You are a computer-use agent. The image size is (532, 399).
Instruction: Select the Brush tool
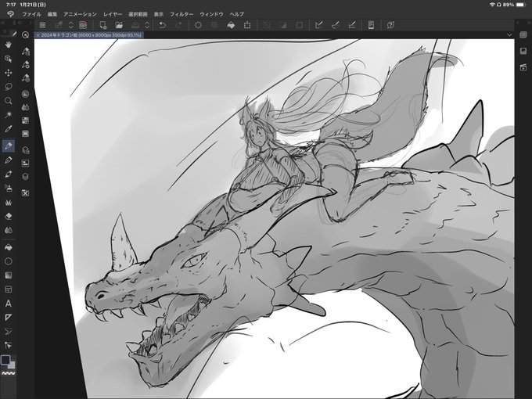[x=9, y=174]
